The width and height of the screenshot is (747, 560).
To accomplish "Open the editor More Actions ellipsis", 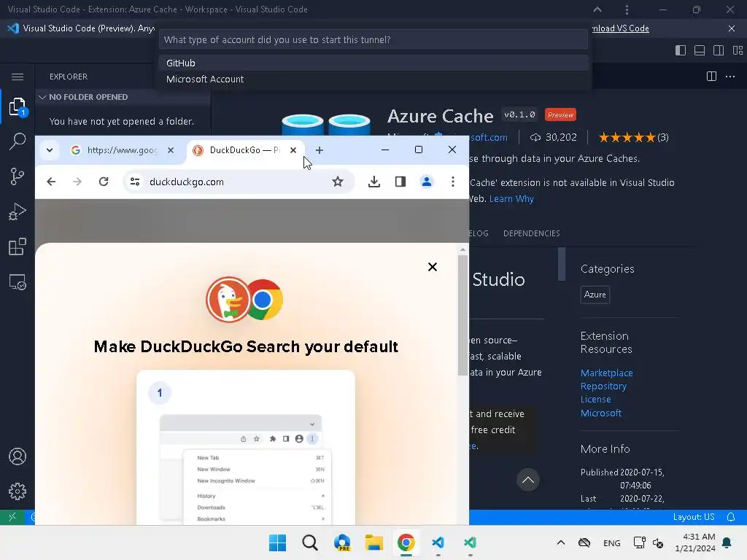I will click(730, 76).
